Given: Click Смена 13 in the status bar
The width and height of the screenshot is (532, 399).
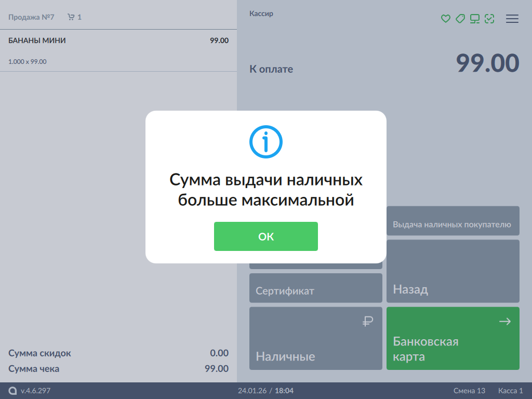Looking at the screenshot, I should pyautogui.click(x=469, y=391).
